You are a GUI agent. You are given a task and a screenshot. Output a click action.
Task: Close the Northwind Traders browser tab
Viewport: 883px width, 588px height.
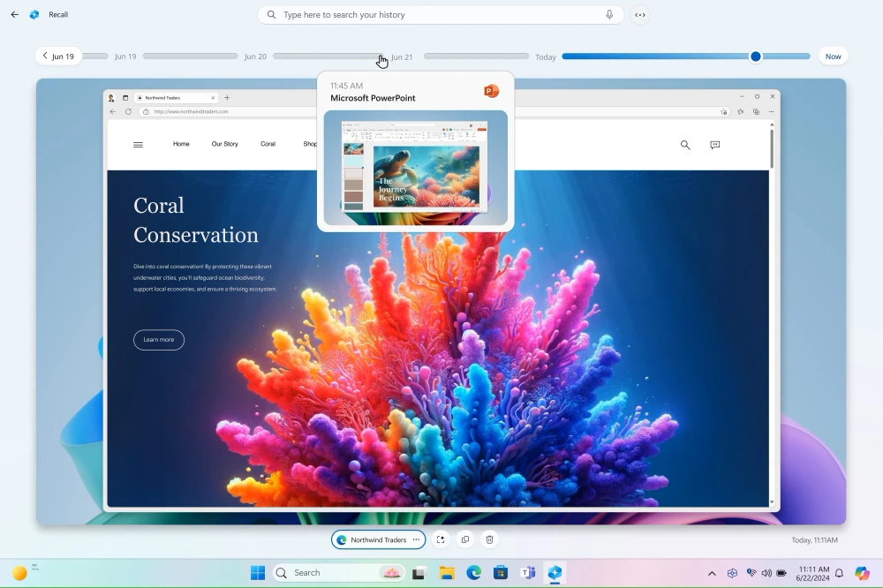click(213, 97)
